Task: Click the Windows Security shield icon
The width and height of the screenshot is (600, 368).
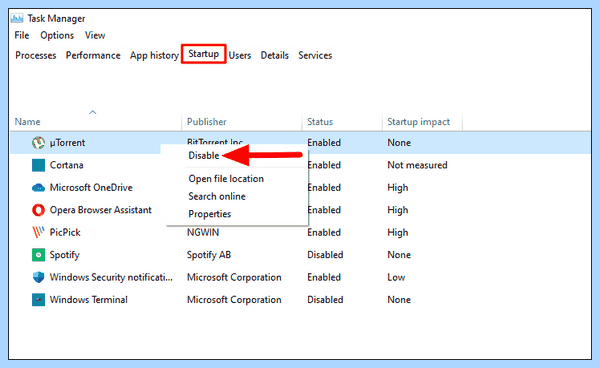Action: (x=38, y=277)
